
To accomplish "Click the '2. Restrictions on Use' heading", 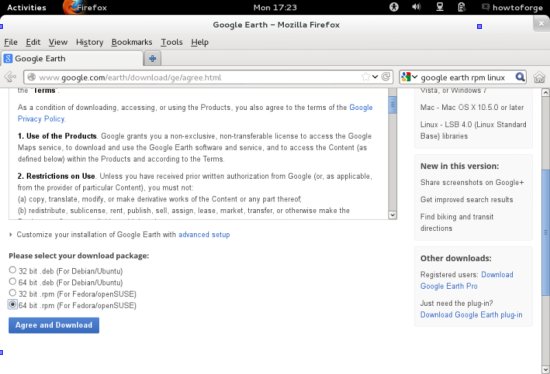I will (x=56, y=176).
